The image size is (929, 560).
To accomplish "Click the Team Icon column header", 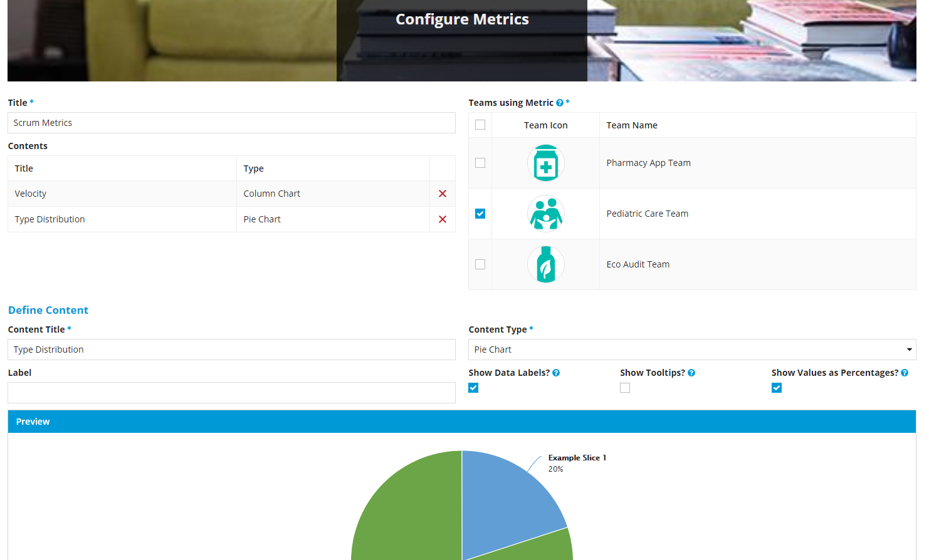I will tap(545, 125).
